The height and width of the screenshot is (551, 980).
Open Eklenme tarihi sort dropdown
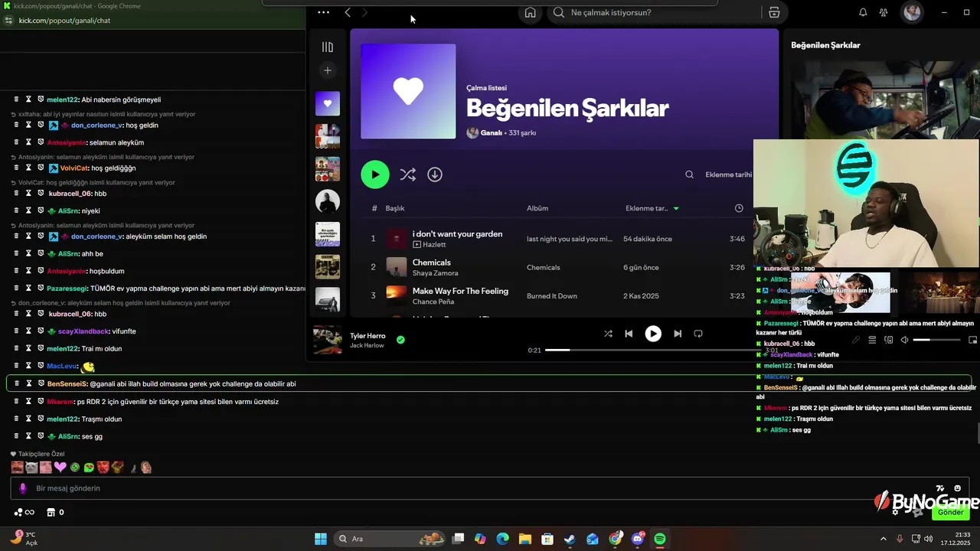pos(728,174)
